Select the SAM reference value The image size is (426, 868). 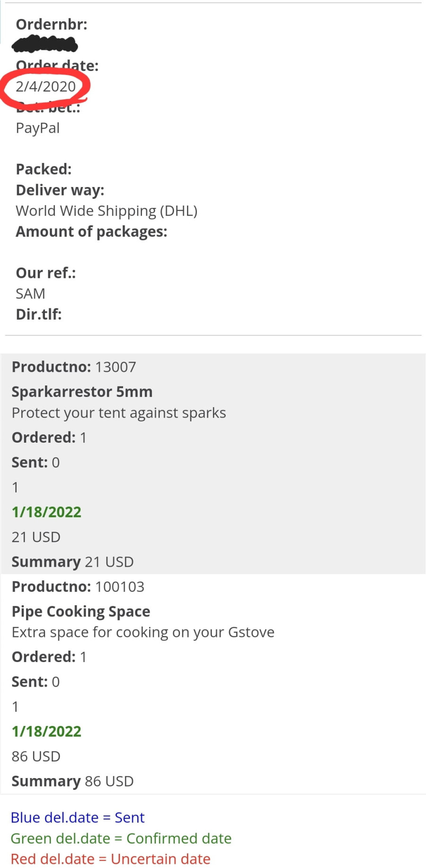(30, 294)
